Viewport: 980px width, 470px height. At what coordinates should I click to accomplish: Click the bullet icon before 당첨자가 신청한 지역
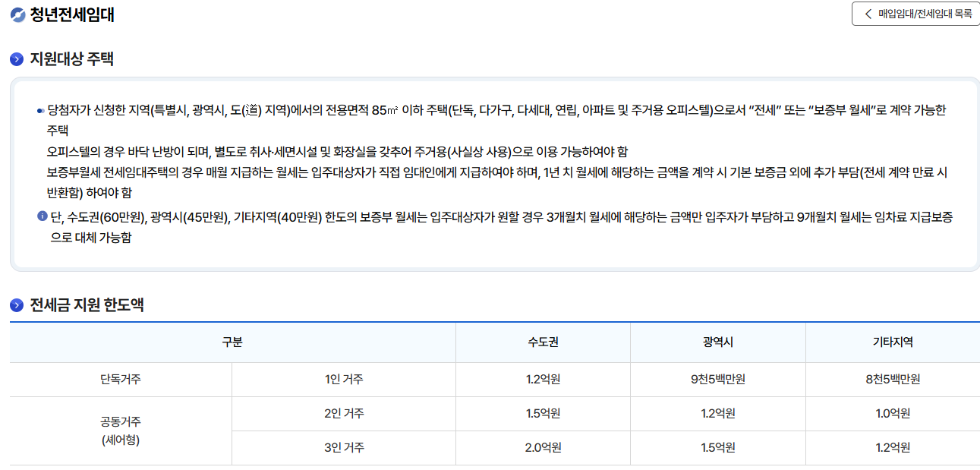pyautogui.click(x=40, y=111)
